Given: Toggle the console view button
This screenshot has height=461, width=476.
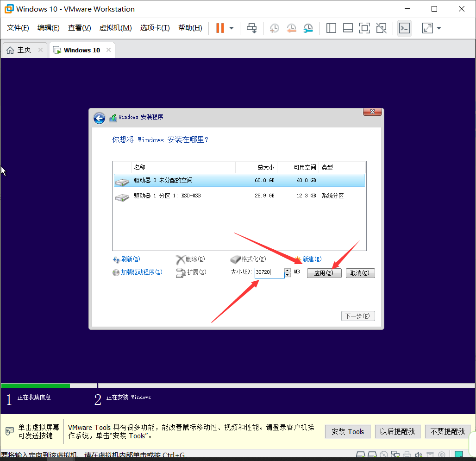Looking at the screenshot, I should coord(404,28).
